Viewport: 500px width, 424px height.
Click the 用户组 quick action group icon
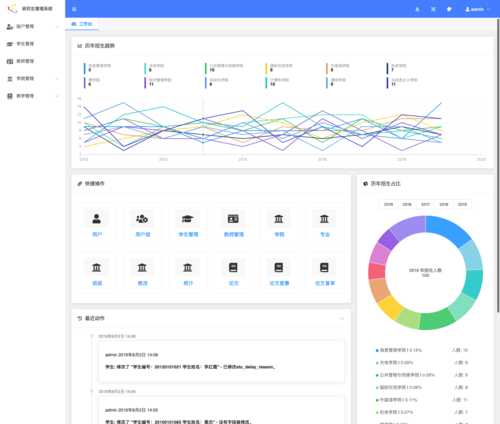pos(142,219)
